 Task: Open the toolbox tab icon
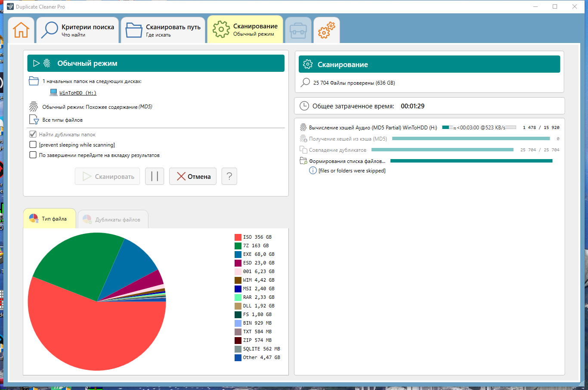(x=298, y=30)
